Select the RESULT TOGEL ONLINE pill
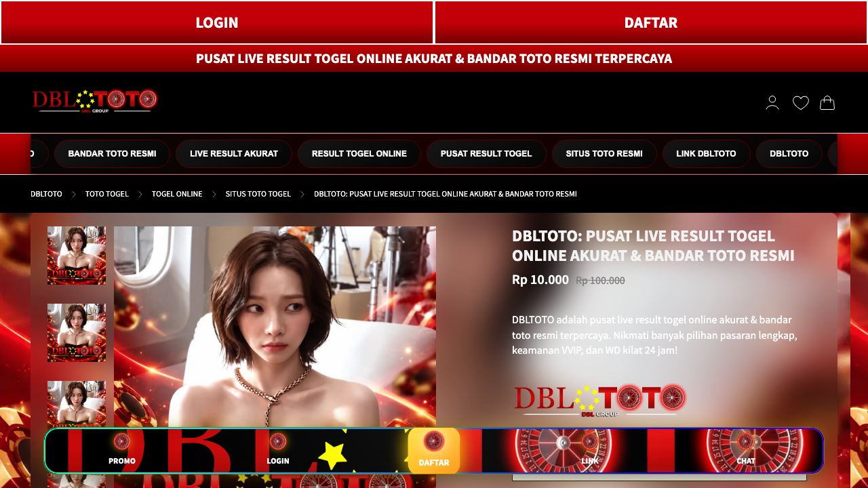 pyautogui.click(x=359, y=154)
